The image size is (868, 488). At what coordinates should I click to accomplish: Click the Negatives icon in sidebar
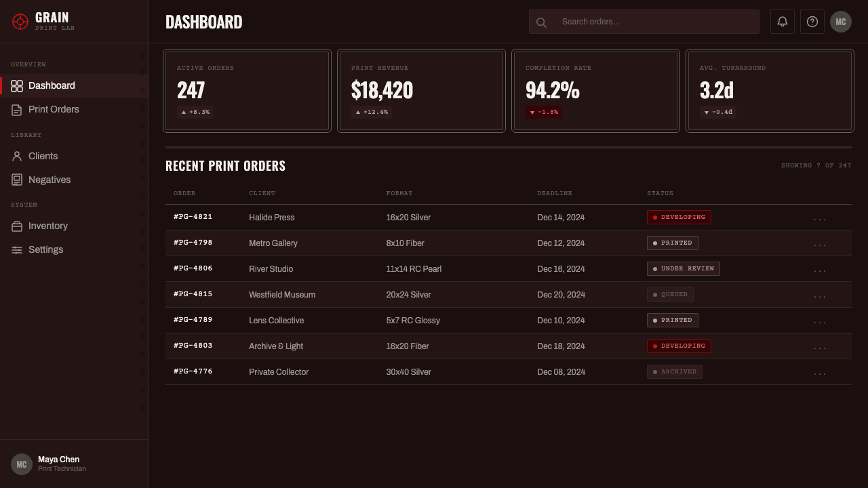coord(17,180)
